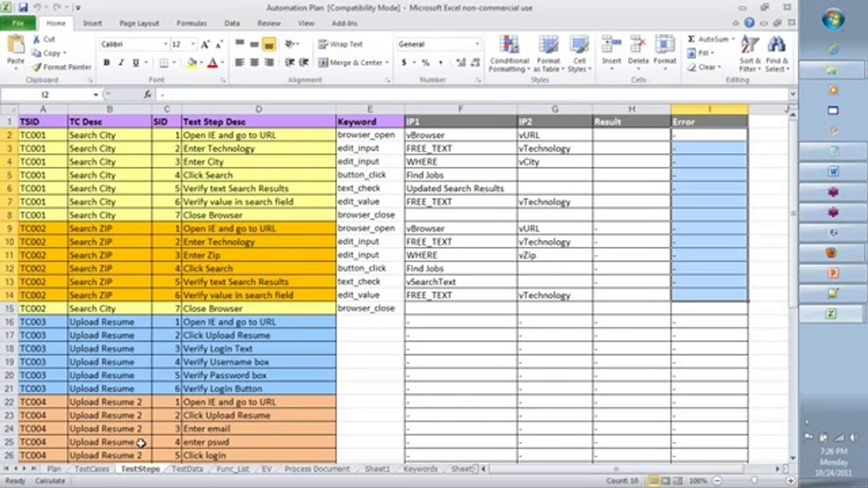Toggle Bold formatting
The image size is (868, 488).
(106, 62)
